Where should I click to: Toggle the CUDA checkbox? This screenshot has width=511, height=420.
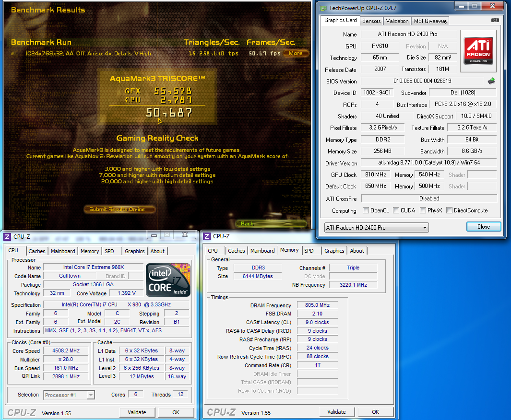(396, 210)
